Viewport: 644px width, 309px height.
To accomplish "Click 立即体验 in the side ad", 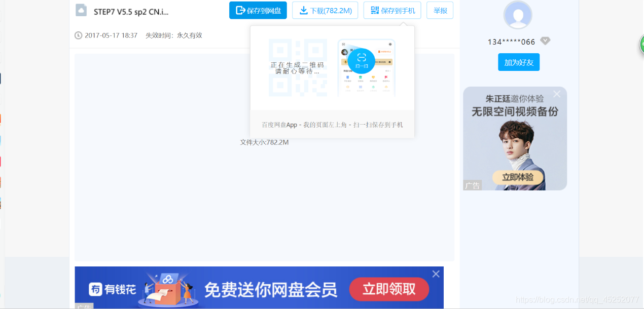I will [517, 177].
